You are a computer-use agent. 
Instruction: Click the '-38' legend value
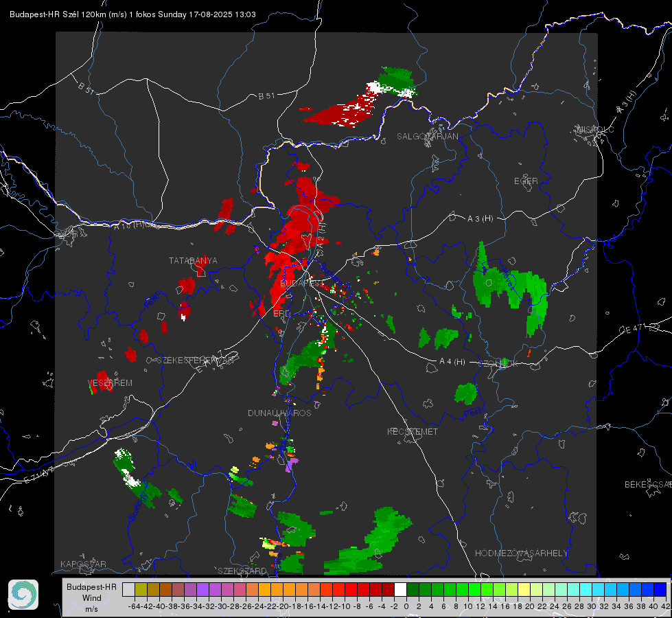[x=172, y=606]
